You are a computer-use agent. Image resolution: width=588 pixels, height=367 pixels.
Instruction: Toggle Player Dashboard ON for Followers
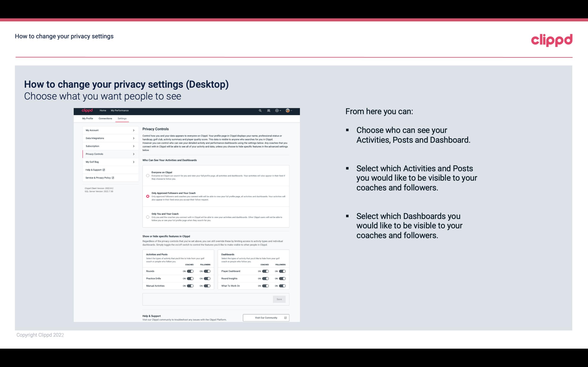click(x=282, y=271)
